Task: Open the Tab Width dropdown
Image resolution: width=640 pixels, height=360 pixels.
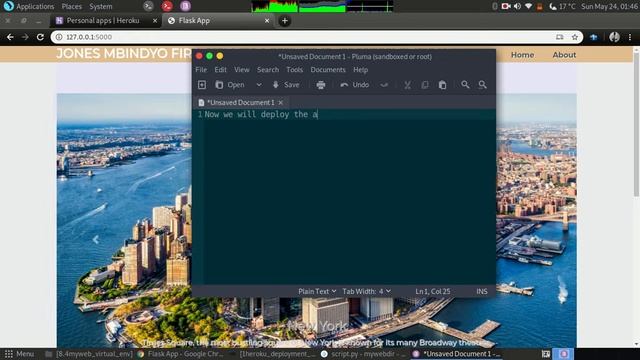Action: point(367,291)
